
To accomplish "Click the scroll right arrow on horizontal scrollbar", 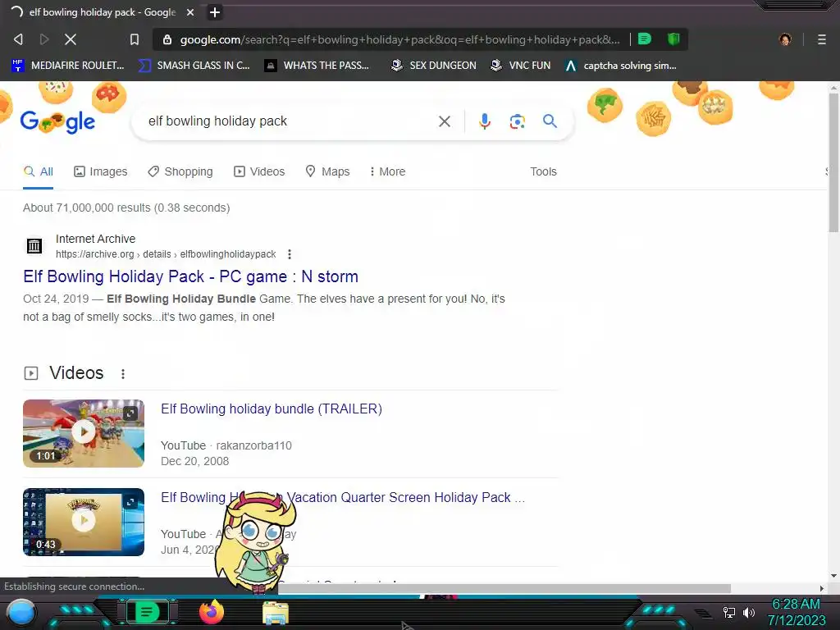I will (822, 588).
